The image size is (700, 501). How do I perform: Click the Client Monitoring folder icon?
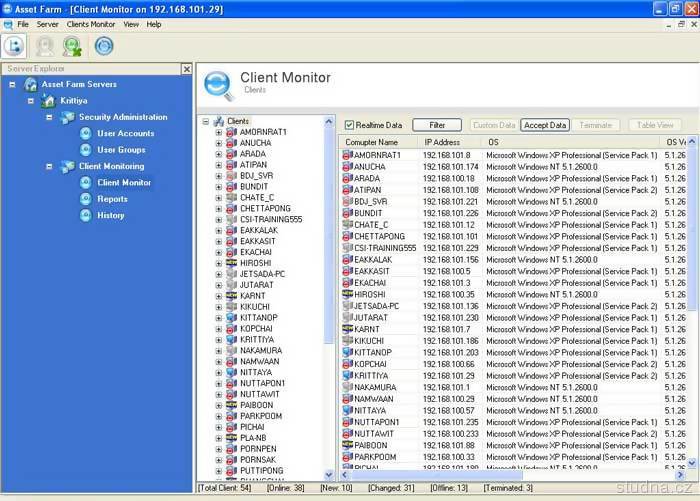[x=67, y=167]
